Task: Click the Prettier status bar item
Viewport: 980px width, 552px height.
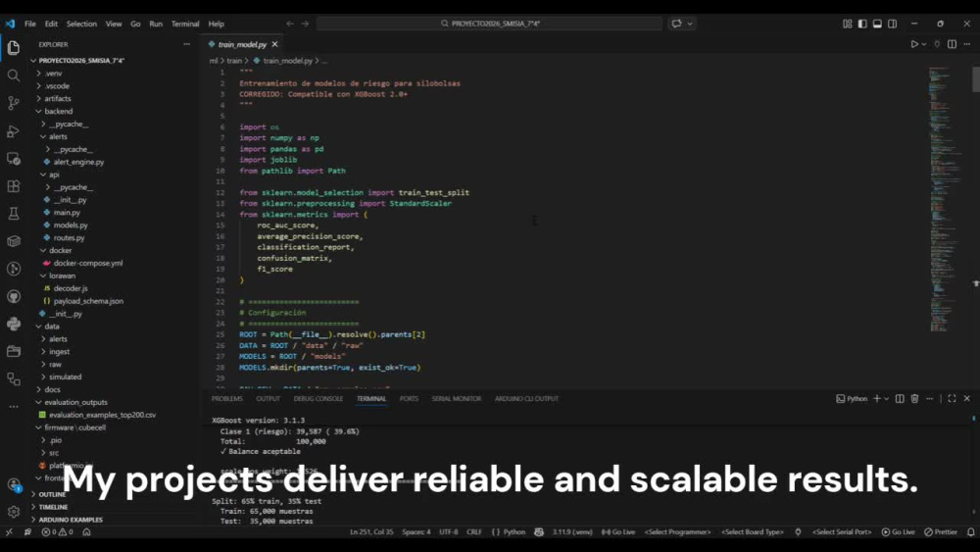Action: click(941, 532)
